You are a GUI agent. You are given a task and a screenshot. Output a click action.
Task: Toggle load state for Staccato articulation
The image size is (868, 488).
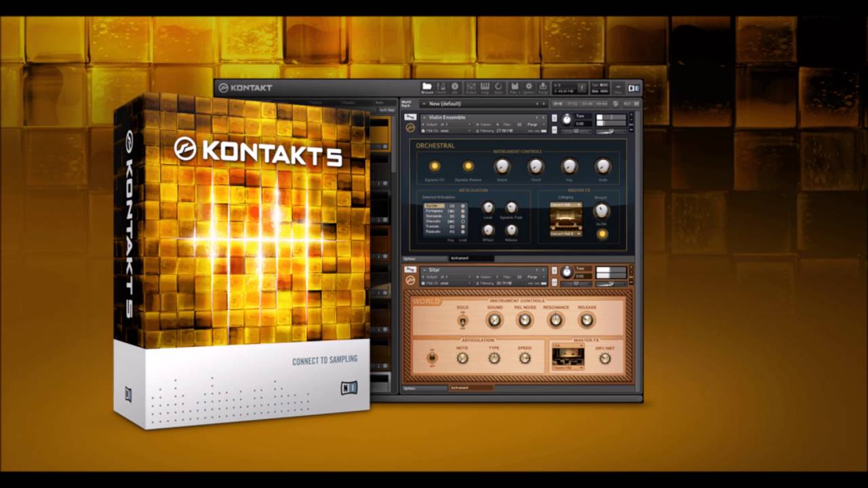click(x=462, y=221)
